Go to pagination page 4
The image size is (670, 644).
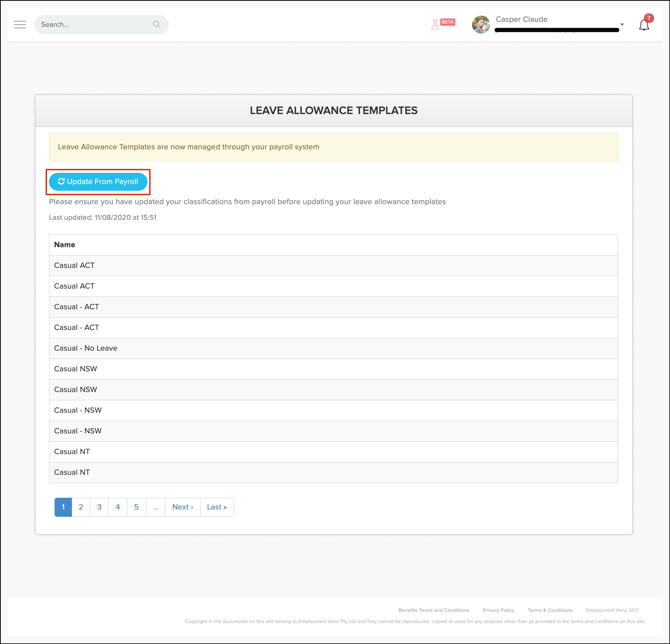pos(118,507)
